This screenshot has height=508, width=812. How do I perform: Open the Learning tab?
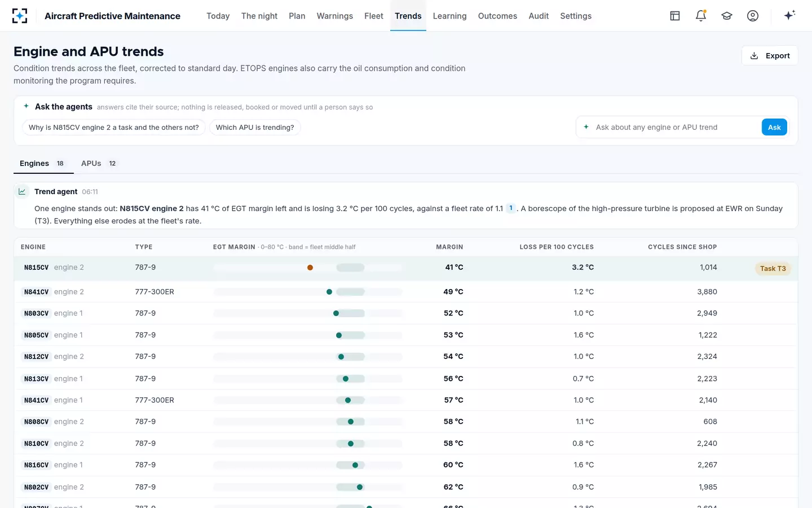(x=450, y=16)
